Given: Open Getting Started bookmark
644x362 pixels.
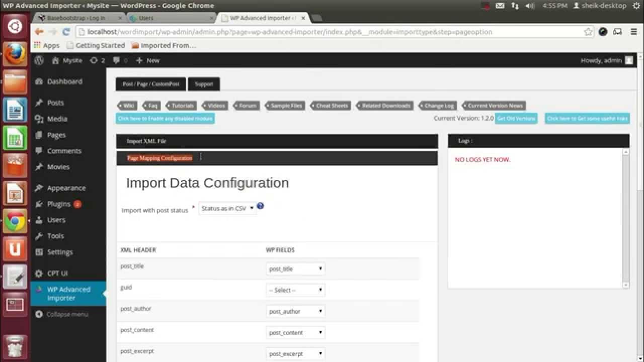Looking at the screenshot, I should 96,45.
